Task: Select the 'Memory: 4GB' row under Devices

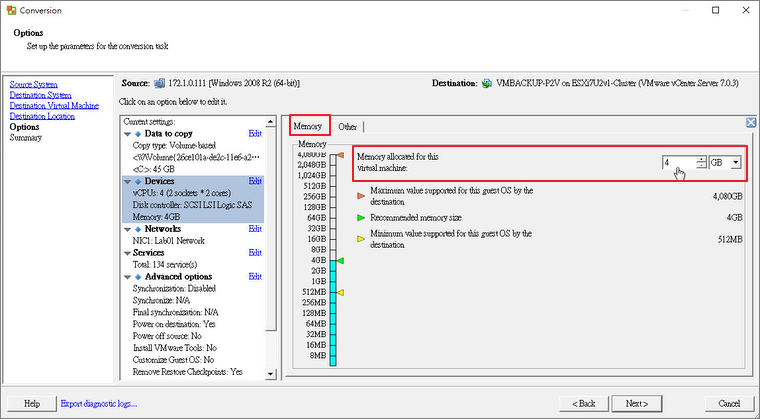Action: 156,217
